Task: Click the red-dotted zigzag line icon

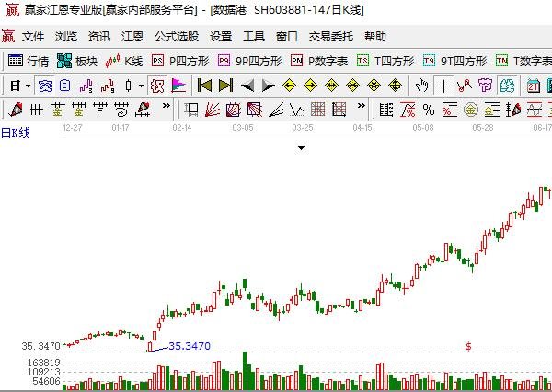Action: click(465, 86)
